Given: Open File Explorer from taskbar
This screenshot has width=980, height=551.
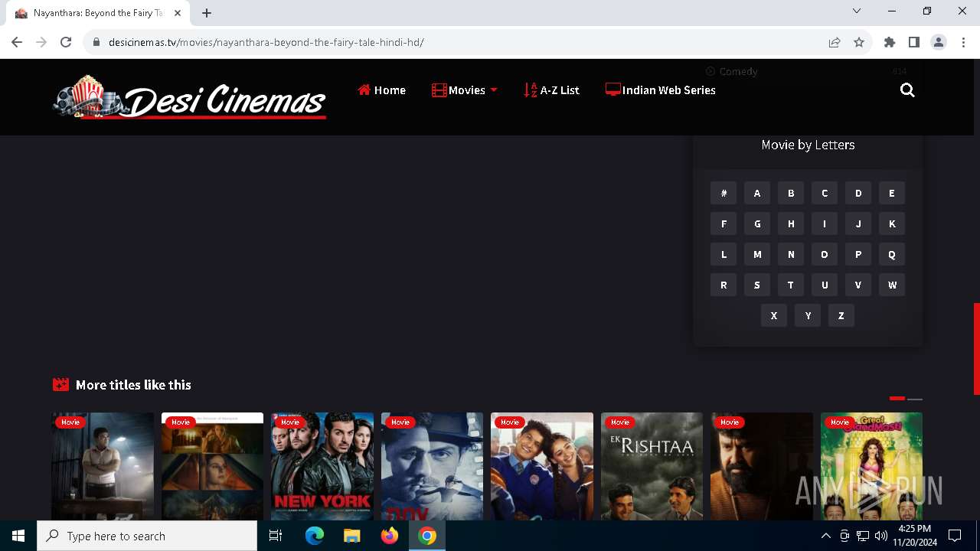Looking at the screenshot, I should click(352, 536).
